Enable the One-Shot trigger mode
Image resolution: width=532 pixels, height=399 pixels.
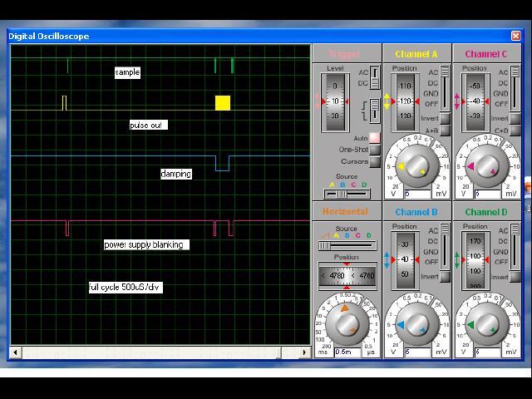click(375, 150)
